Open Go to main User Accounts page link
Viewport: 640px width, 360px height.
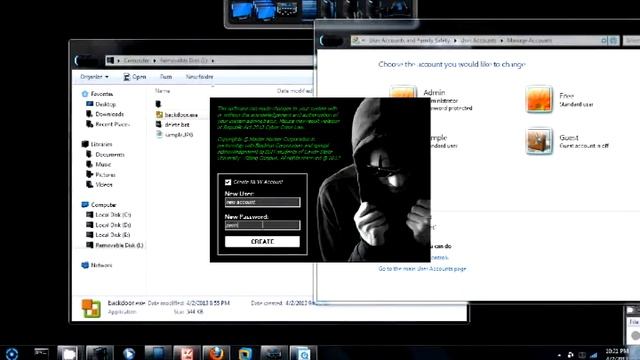(x=422, y=269)
